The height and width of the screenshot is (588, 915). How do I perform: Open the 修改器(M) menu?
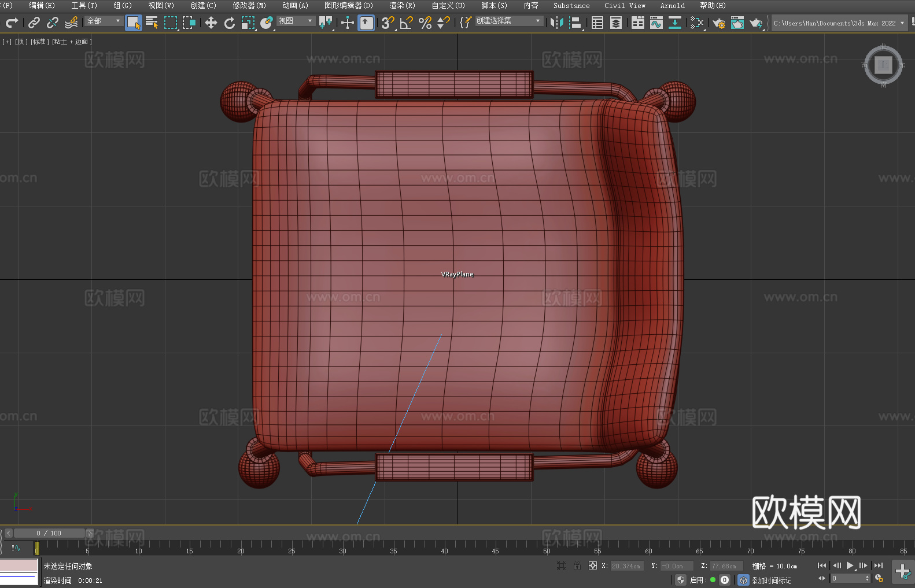[249, 5]
